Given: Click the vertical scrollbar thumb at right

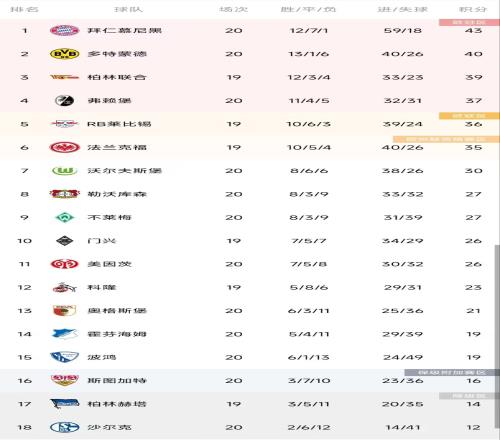Looking at the screenshot, I should pos(497,337).
